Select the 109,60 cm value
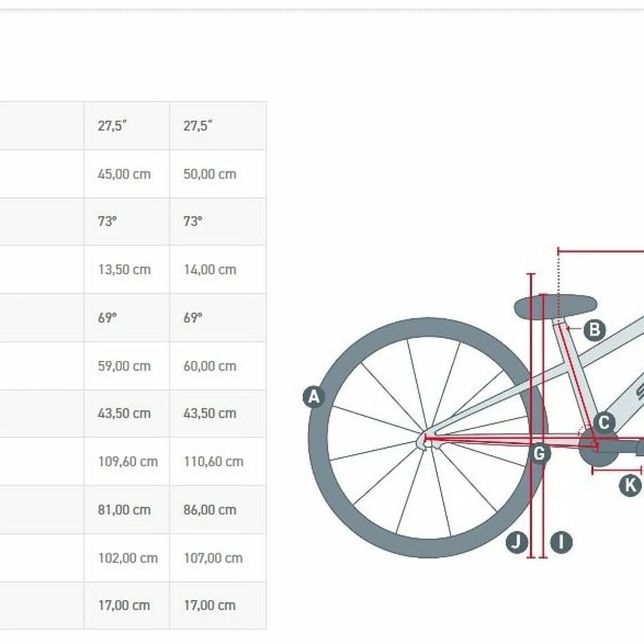The image size is (644, 644). coord(128,462)
